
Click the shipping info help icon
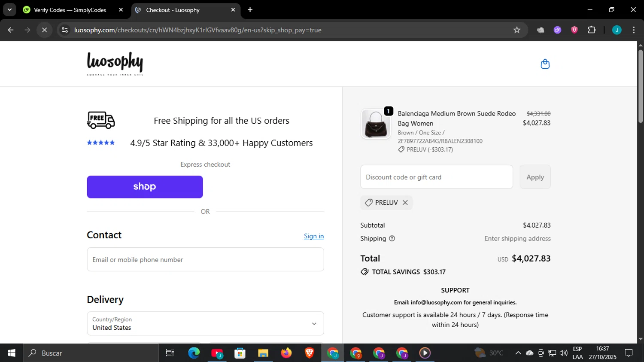pyautogui.click(x=392, y=238)
